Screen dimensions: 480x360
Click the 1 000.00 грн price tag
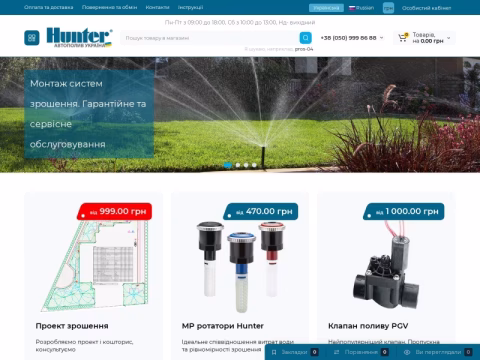click(404, 211)
